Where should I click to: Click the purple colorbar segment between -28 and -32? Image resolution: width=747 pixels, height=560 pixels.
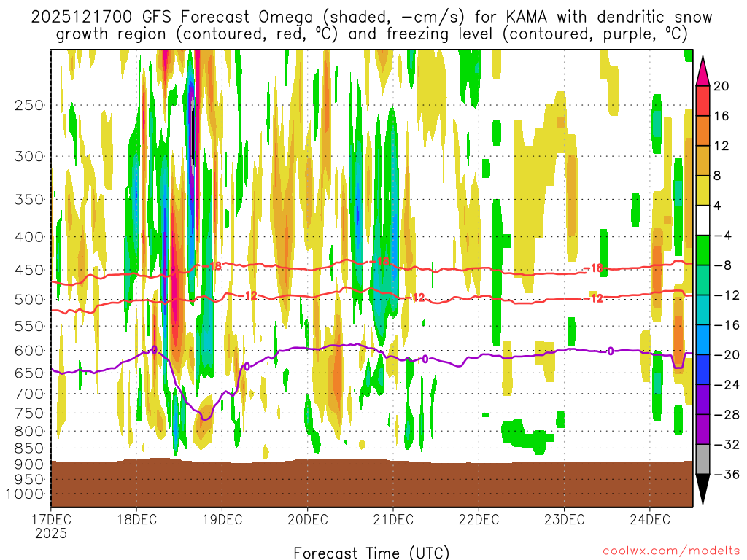(x=703, y=429)
